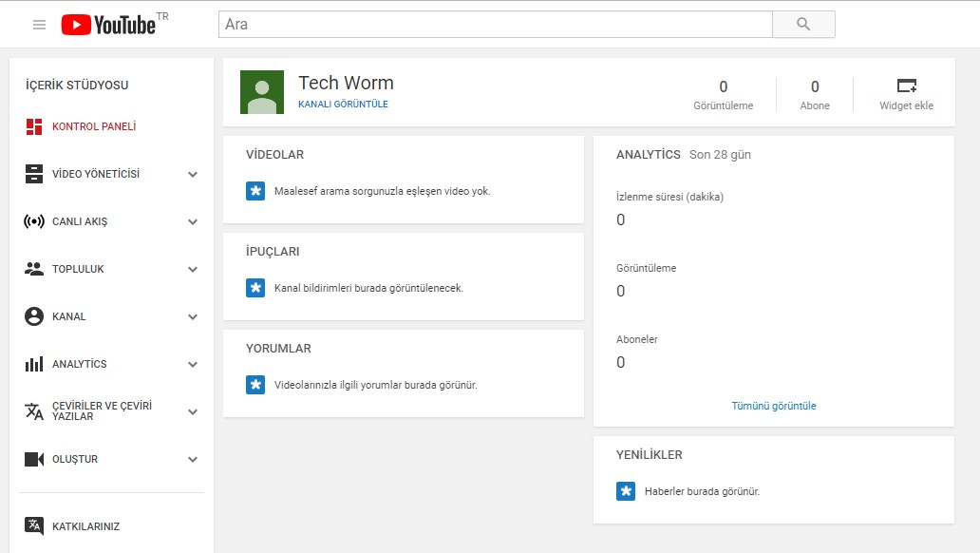Click the Topluluk people icon
980x553 pixels.
pyautogui.click(x=34, y=269)
